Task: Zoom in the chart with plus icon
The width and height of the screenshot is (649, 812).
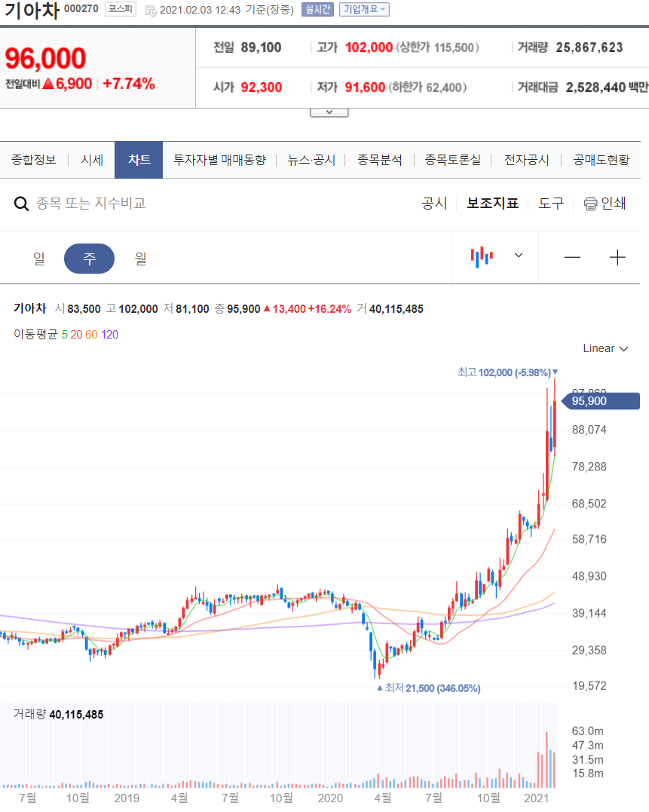Action: (617, 257)
